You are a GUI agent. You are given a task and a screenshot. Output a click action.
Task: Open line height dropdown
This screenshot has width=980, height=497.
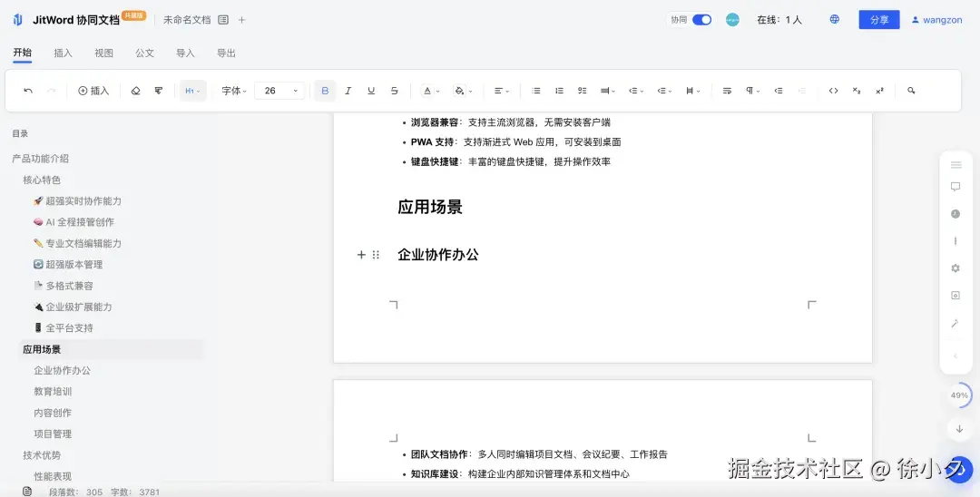coord(607,91)
